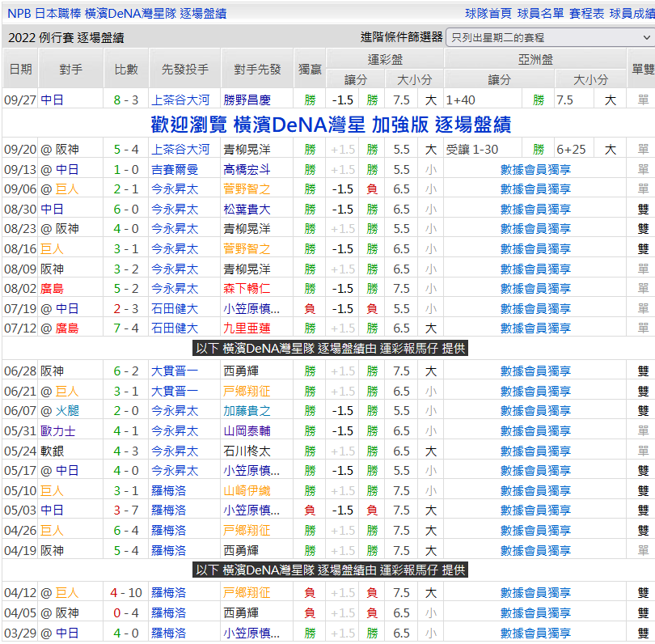Screen dimensions: 655x644
Task: Click opponent 巨人 in the 08/16 row
Action: [x=53, y=249]
